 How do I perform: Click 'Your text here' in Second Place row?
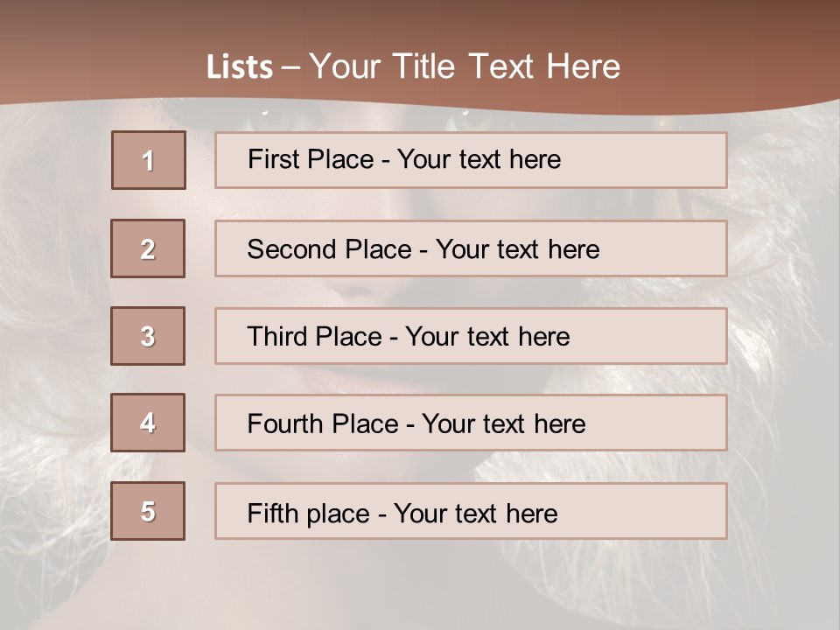tap(517, 249)
